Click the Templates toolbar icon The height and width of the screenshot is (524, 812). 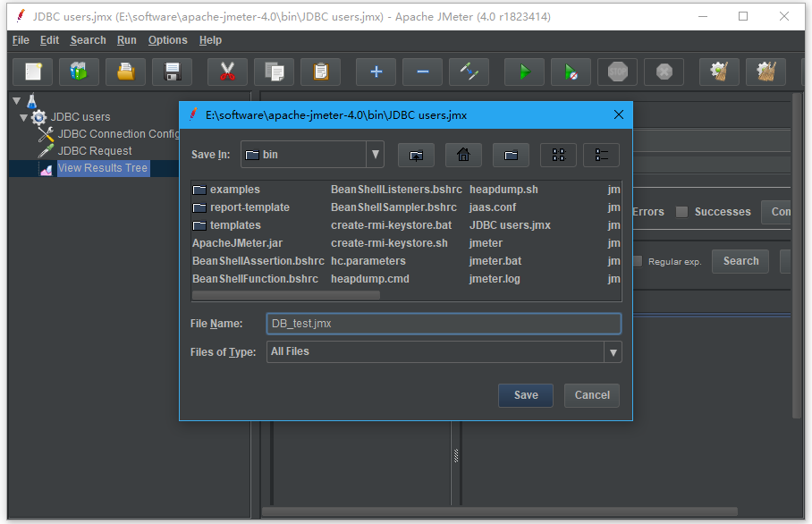(x=80, y=72)
